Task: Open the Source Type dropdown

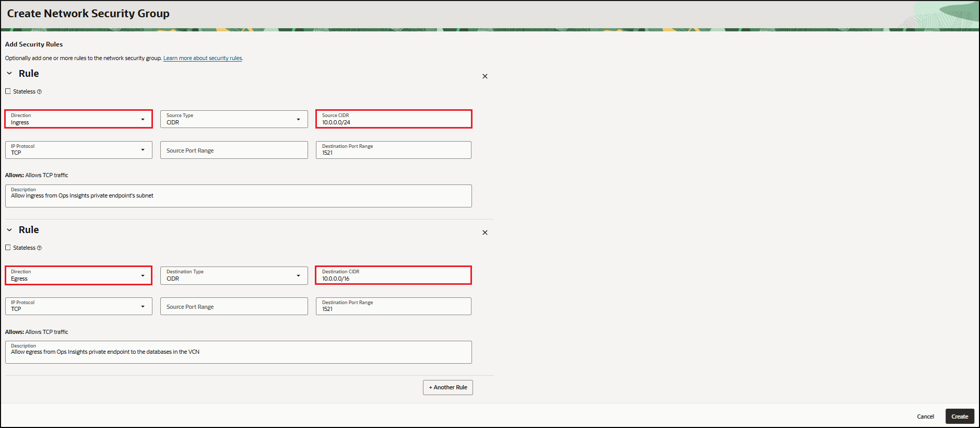Action: pos(234,119)
